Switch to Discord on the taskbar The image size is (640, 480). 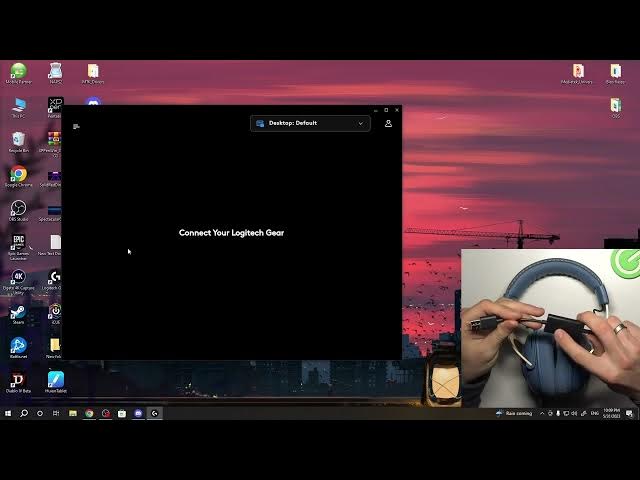(138, 413)
